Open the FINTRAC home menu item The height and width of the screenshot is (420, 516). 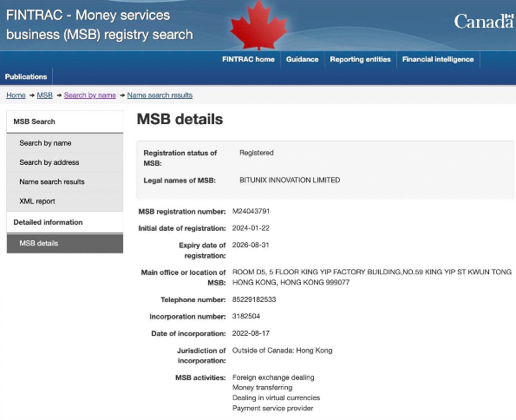(x=248, y=59)
